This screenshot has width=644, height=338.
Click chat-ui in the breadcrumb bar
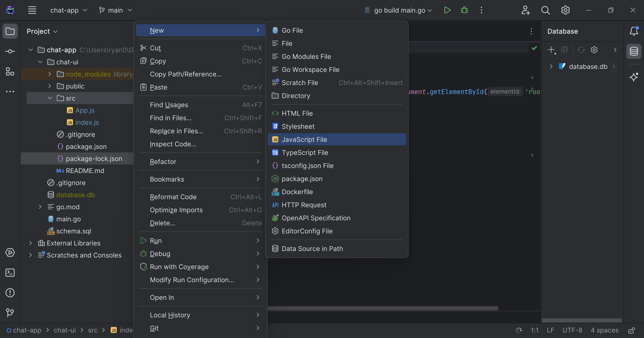coord(65,330)
